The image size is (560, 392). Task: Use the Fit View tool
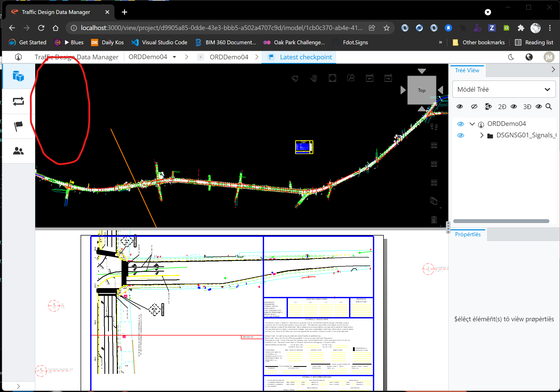pyautogui.click(x=332, y=77)
